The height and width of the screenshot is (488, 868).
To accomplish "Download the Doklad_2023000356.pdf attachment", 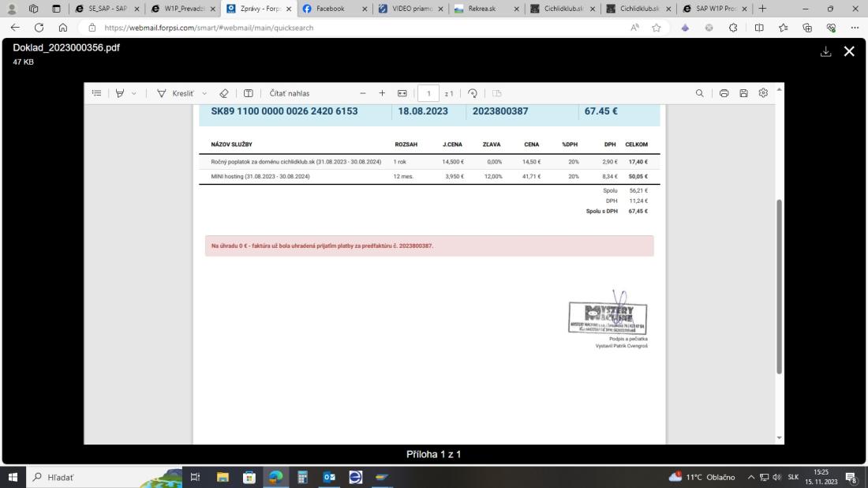I will 825,51.
